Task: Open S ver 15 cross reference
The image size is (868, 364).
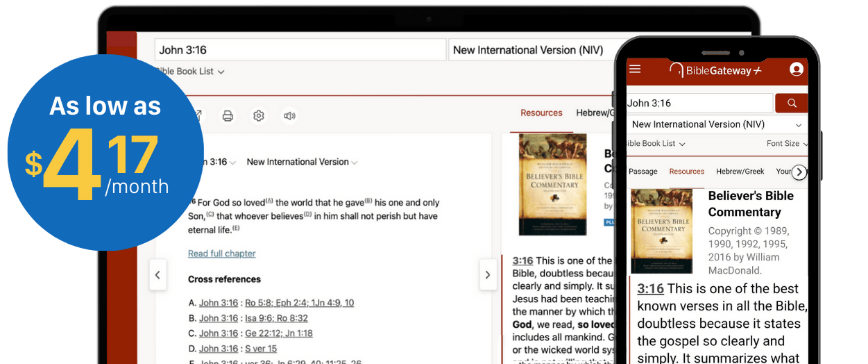Action: [261, 349]
